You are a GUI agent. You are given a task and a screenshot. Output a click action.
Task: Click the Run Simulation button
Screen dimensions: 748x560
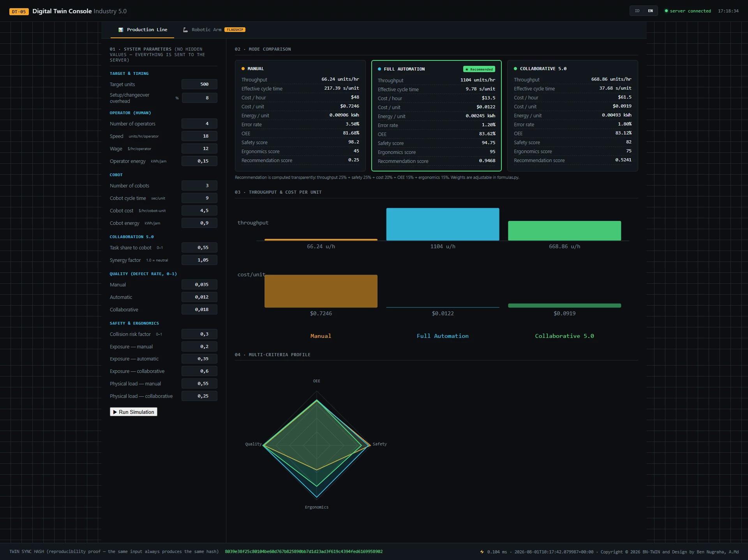click(x=134, y=412)
